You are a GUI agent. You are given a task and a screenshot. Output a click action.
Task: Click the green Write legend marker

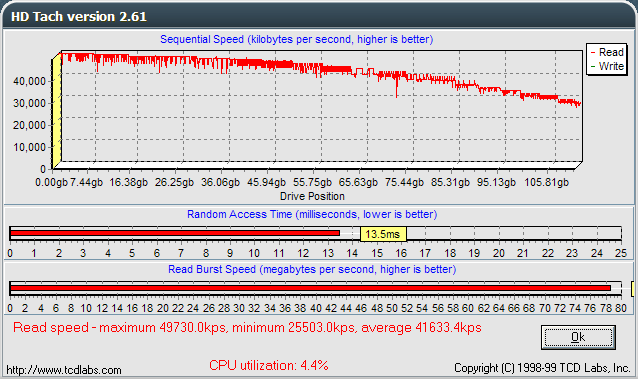tap(593, 66)
